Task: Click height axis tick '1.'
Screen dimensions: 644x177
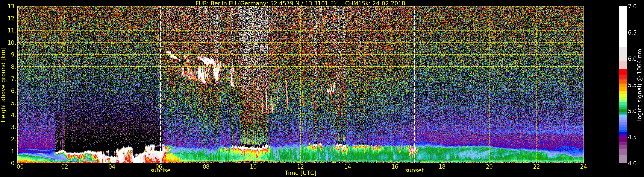Action: pos(14,151)
